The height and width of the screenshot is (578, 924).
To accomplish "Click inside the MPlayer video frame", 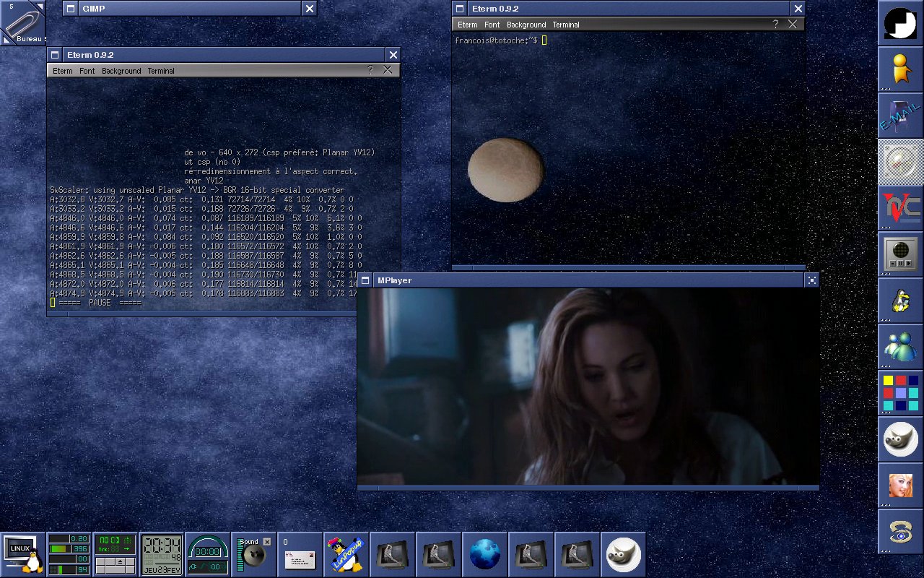I will click(588, 387).
